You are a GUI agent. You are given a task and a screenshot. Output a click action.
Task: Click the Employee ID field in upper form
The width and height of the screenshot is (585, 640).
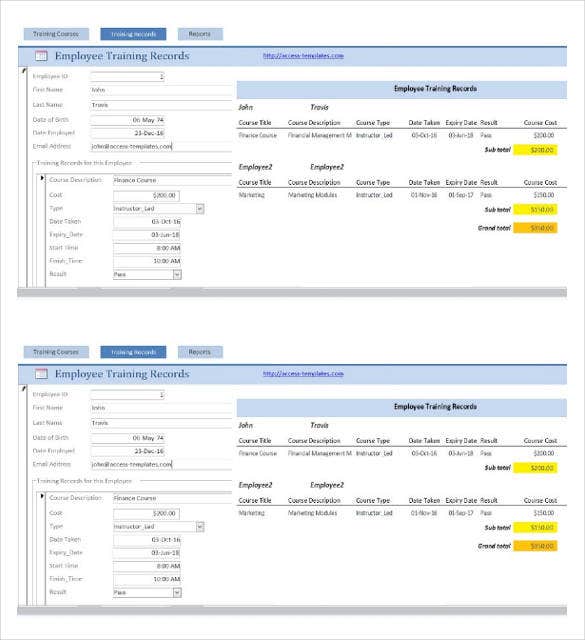click(x=127, y=76)
